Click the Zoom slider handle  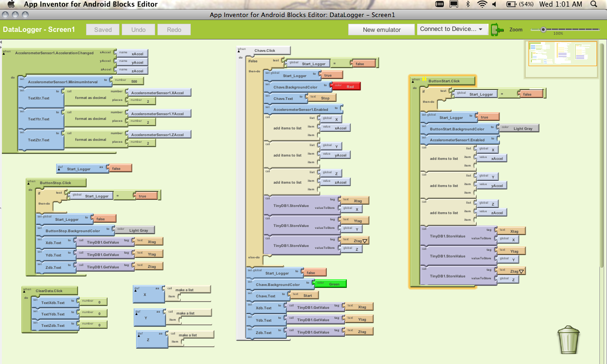pos(543,30)
